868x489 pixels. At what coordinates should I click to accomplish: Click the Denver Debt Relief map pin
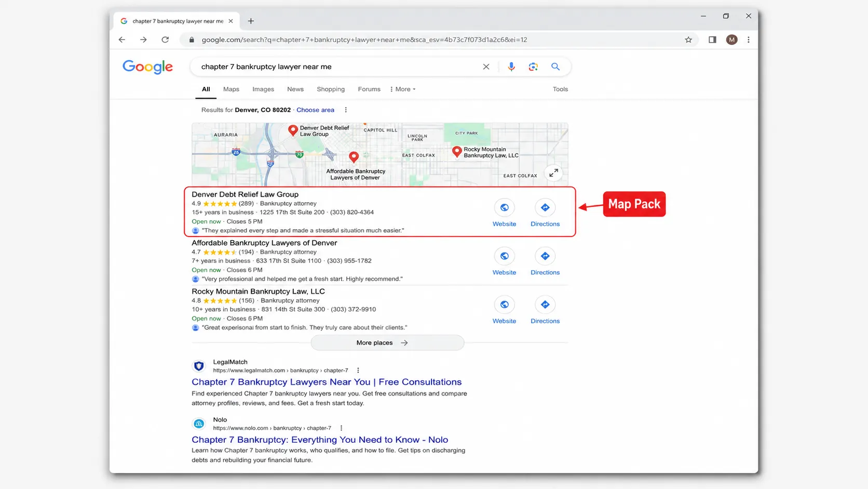[293, 130]
